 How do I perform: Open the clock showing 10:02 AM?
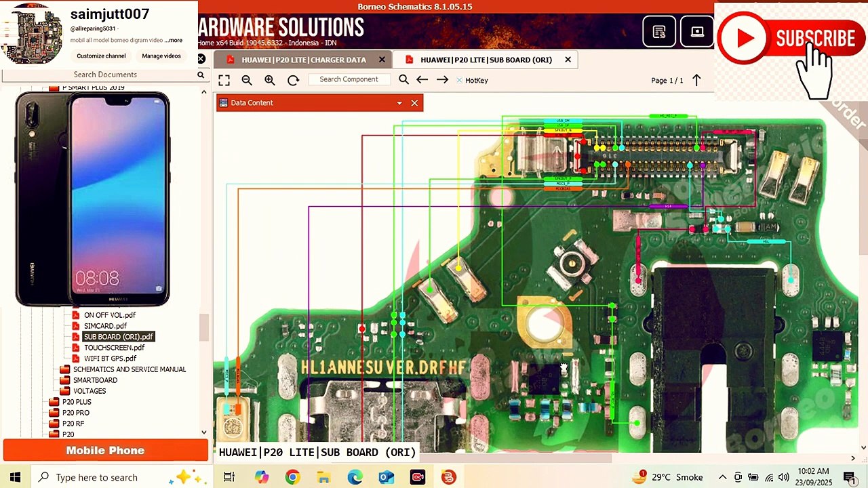tap(813, 477)
